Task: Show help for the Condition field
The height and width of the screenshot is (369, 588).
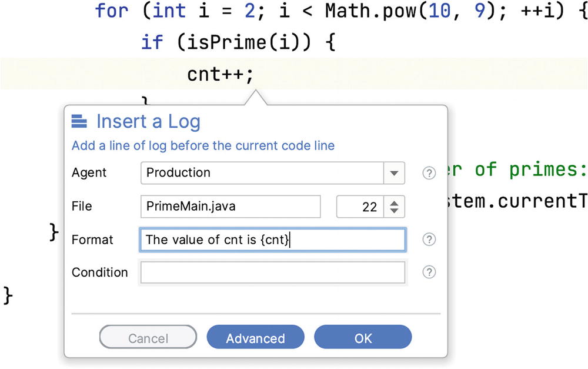Action: click(x=429, y=272)
